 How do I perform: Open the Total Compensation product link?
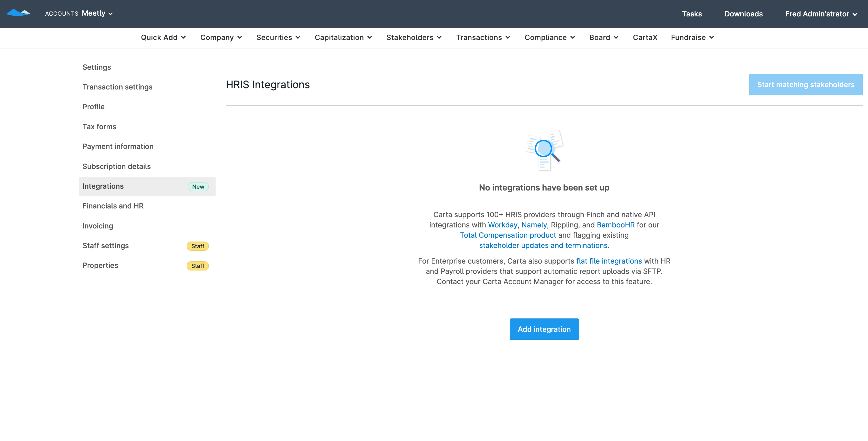(x=508, y=235)
